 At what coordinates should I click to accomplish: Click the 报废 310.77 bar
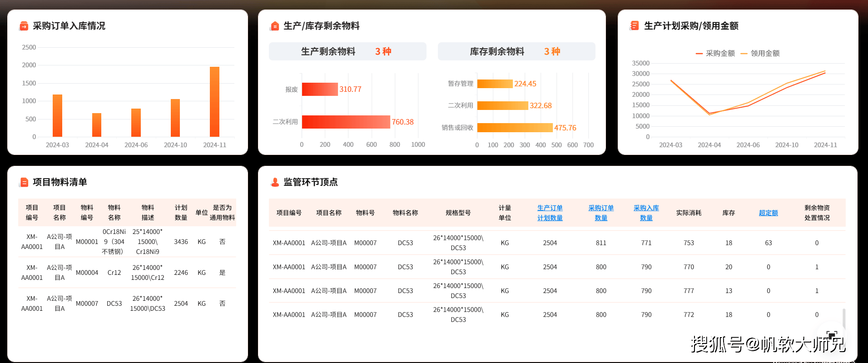pyautogui.click(x=320, y=89)
